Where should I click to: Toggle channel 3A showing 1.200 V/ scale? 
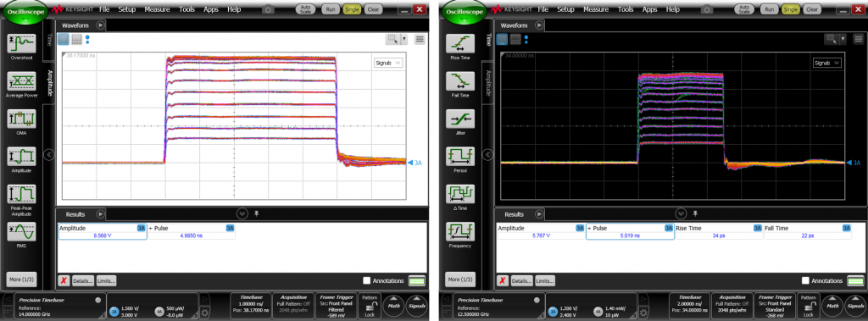[x=552, y=313]
